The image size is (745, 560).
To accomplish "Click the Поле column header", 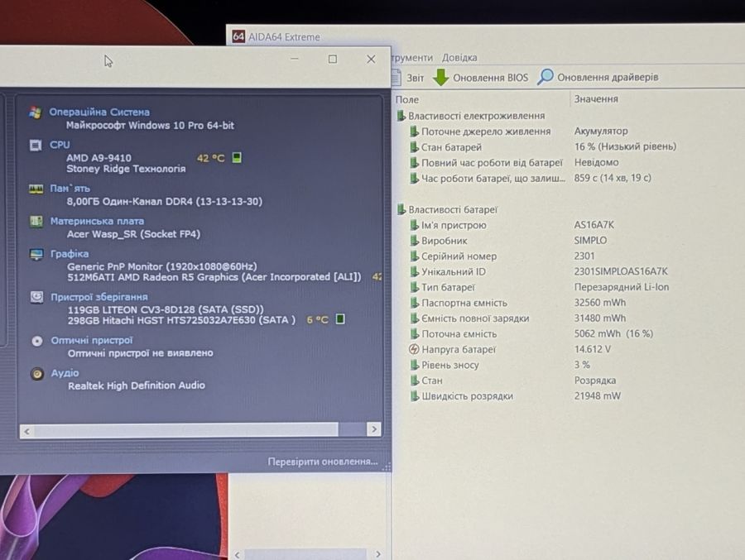I will 407,100.
